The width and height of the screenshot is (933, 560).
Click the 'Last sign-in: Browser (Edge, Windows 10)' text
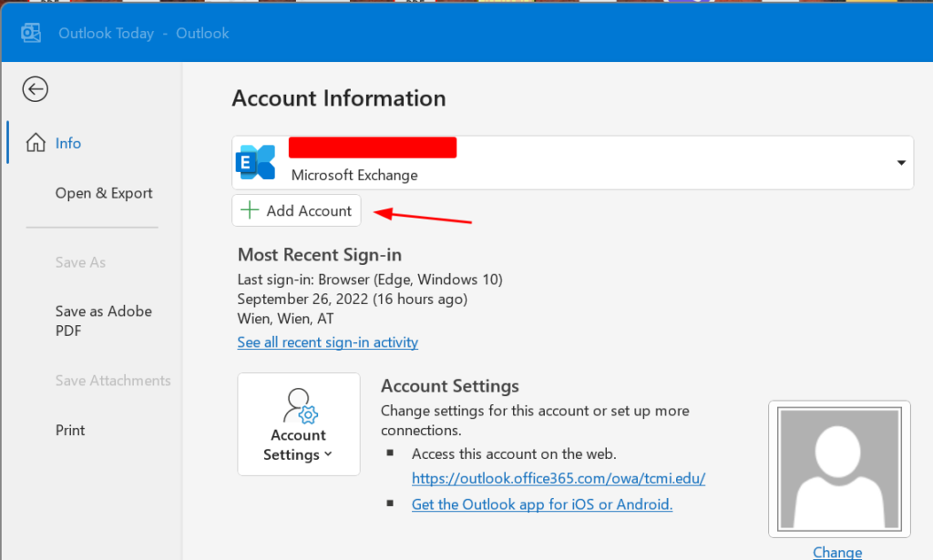click(x=370, y=280)
